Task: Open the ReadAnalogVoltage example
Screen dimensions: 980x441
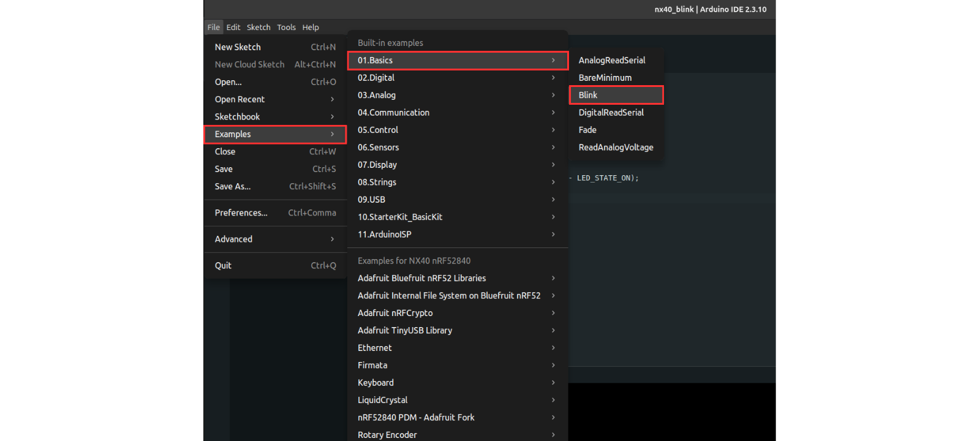Action: pos(616,148)
